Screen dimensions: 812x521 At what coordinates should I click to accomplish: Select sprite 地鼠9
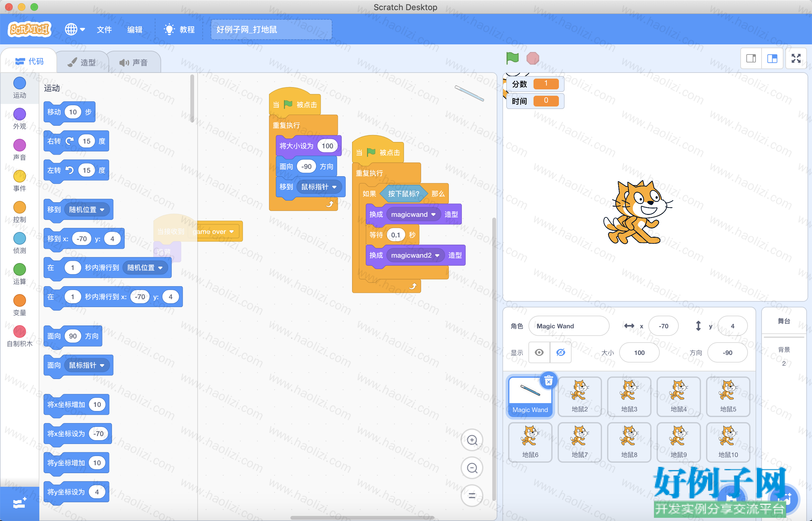click(678, 442)
